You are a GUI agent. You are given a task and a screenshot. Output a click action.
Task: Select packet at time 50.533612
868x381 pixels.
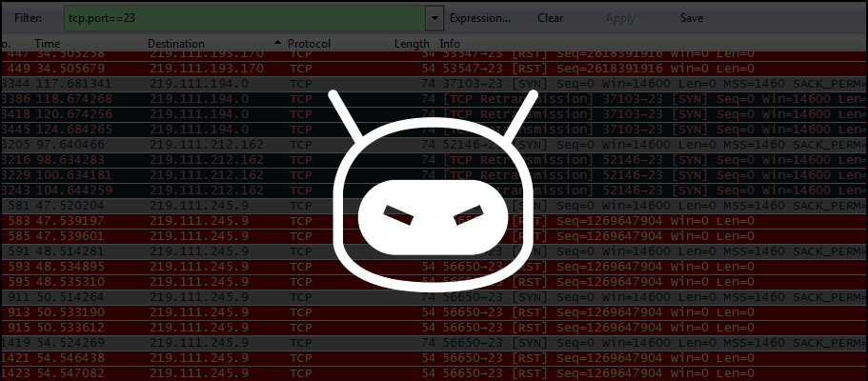tap(434, 328)
